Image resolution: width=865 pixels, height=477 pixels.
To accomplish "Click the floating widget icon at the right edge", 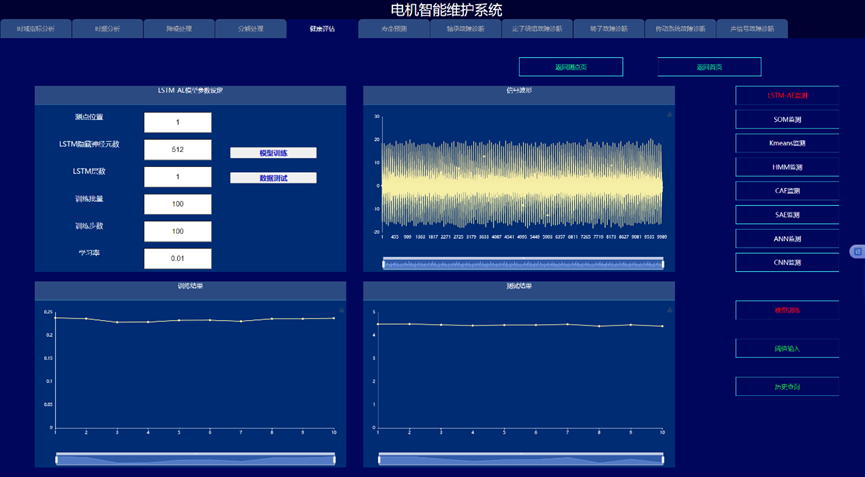I will (857, 251).
